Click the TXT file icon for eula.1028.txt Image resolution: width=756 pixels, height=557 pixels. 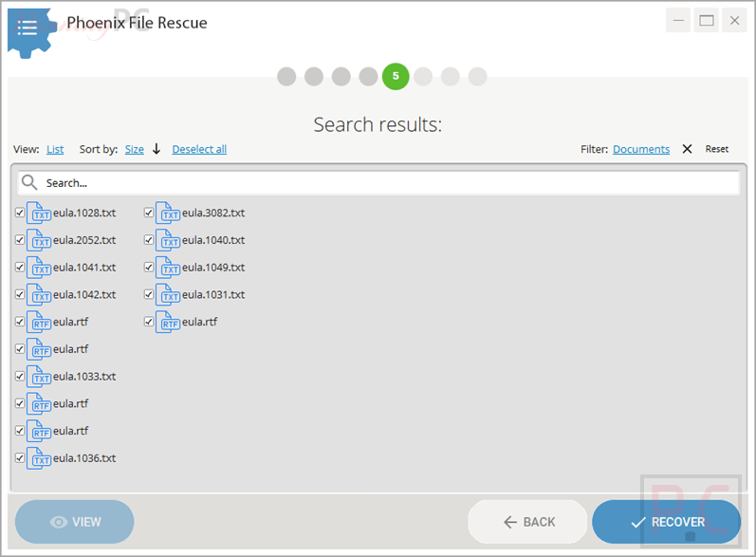[x=39, y=213]
